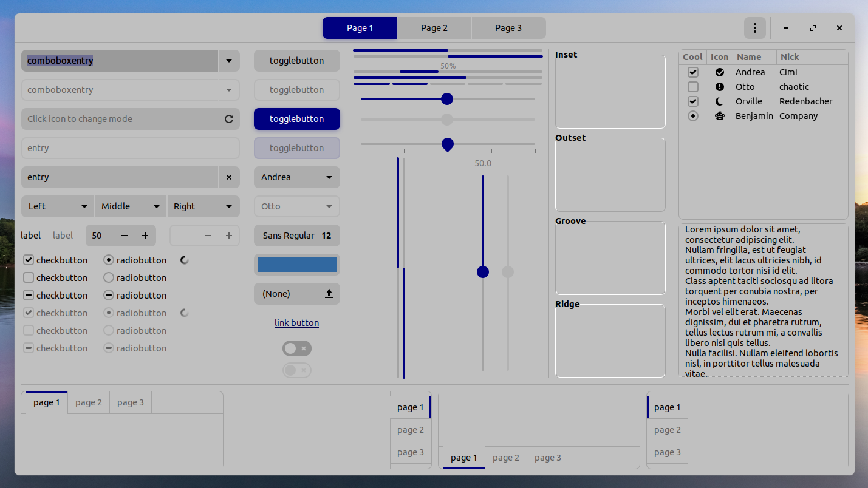868x488 pixels.
Task: Select page 3 in the bottom-left notebook
Action: (130, 402)
